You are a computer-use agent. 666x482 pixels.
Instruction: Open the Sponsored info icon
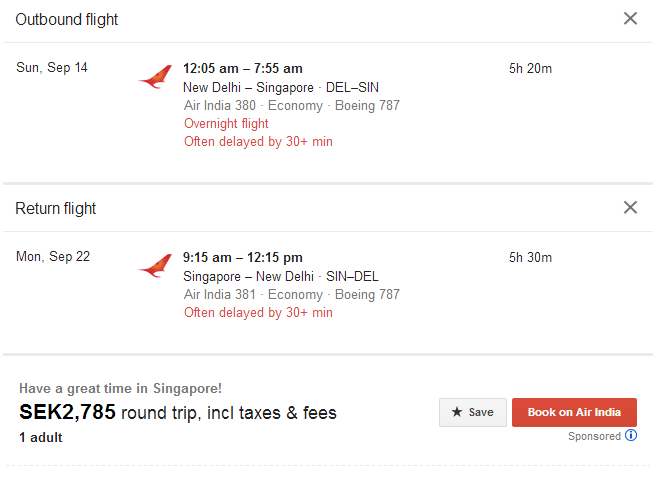(x=631, y=435)
